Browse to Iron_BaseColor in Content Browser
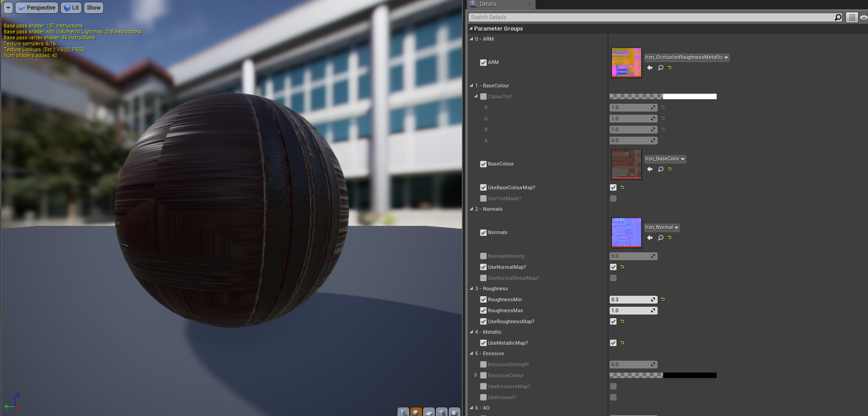The width and height of the screenshot is (868, 416). coord(661,169)
